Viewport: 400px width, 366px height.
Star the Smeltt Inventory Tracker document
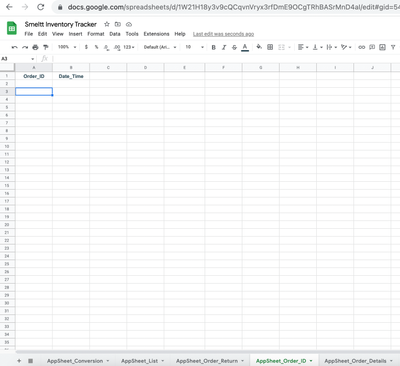[x=107, y=24]
